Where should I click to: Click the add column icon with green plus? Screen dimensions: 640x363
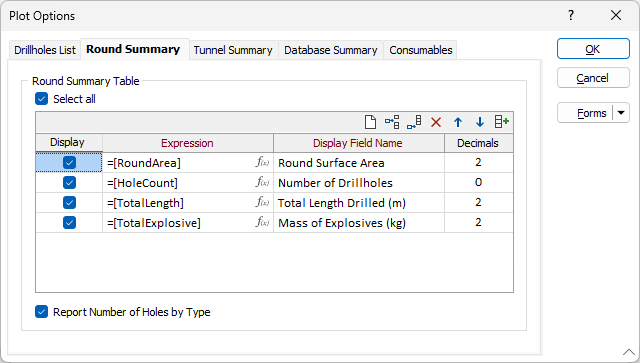tap(502, 122)
